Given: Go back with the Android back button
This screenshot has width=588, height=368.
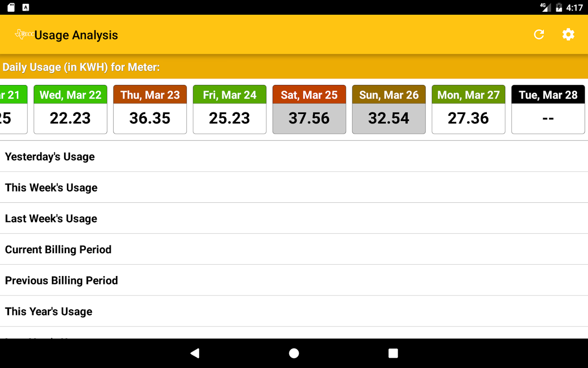Looking at the screenshot, I should [x=195, y=353].
